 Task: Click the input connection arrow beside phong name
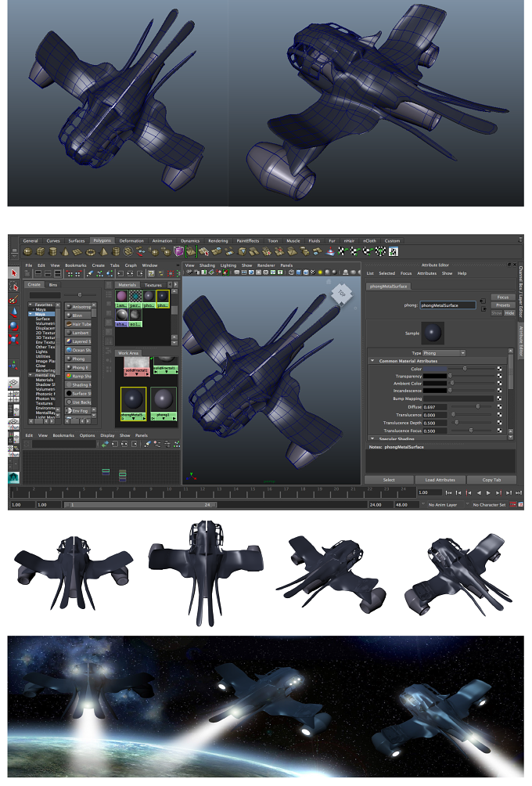click(x=483, y=301)
